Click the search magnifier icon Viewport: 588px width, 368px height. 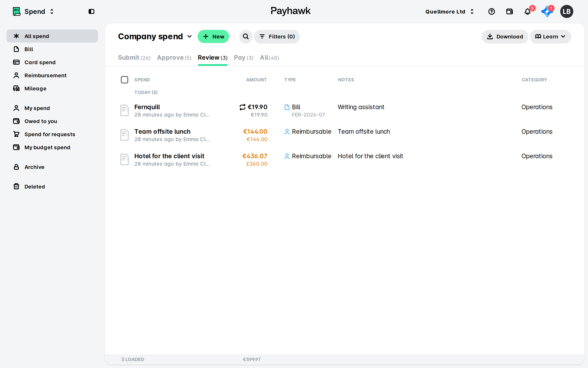[246, 37]
